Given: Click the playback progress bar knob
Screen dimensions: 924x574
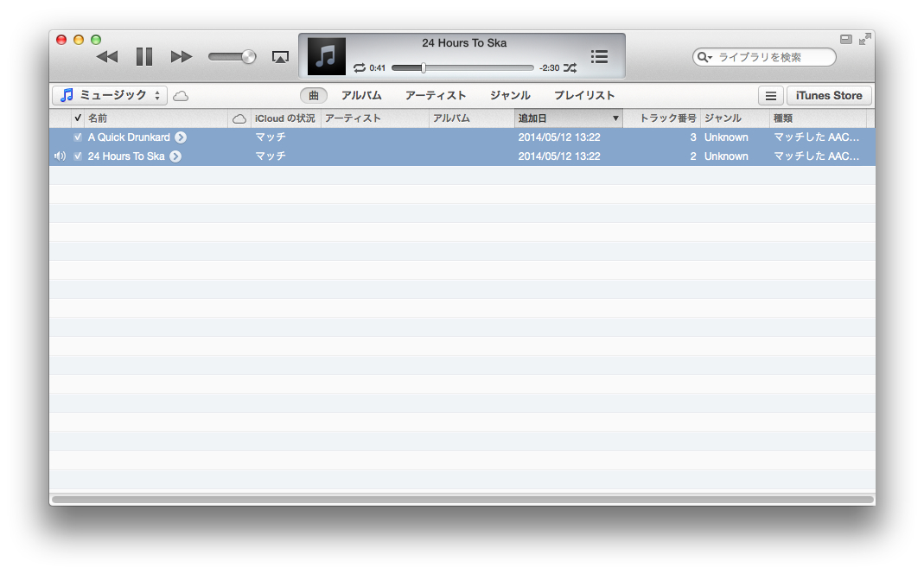Looking at the screenshot, I should pos(424,67).
